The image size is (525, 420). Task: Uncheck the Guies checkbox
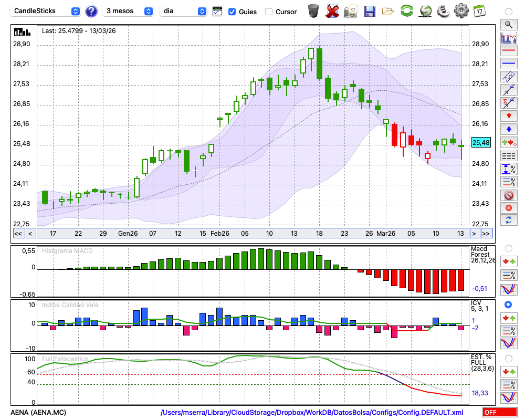point(232,12)
